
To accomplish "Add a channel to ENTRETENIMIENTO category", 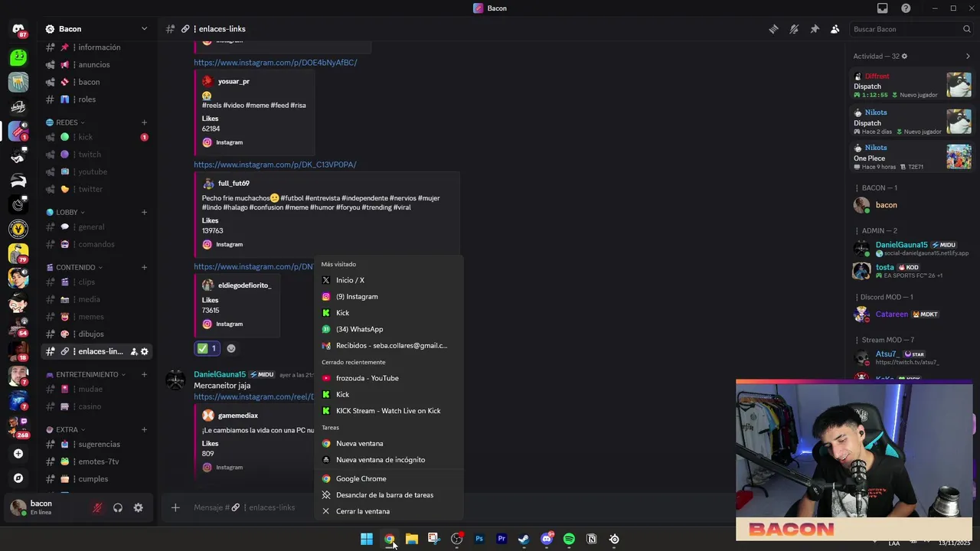I will pos(144,374).
